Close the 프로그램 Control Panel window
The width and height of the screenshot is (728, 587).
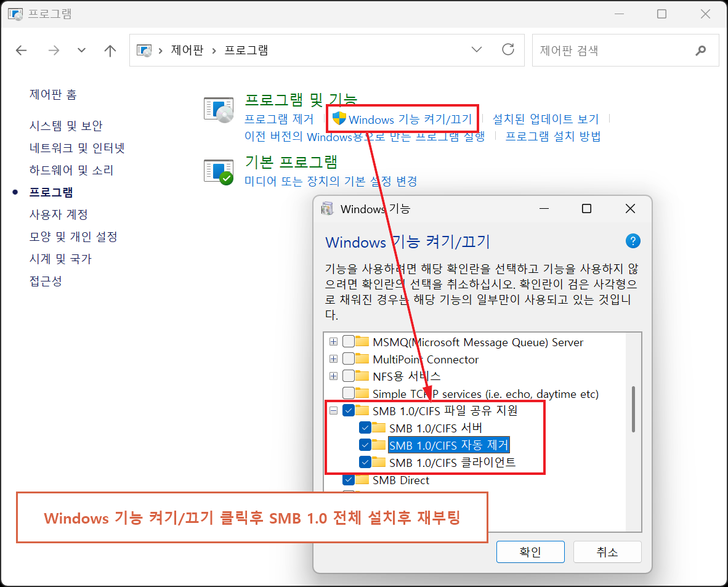pos(705,14)
